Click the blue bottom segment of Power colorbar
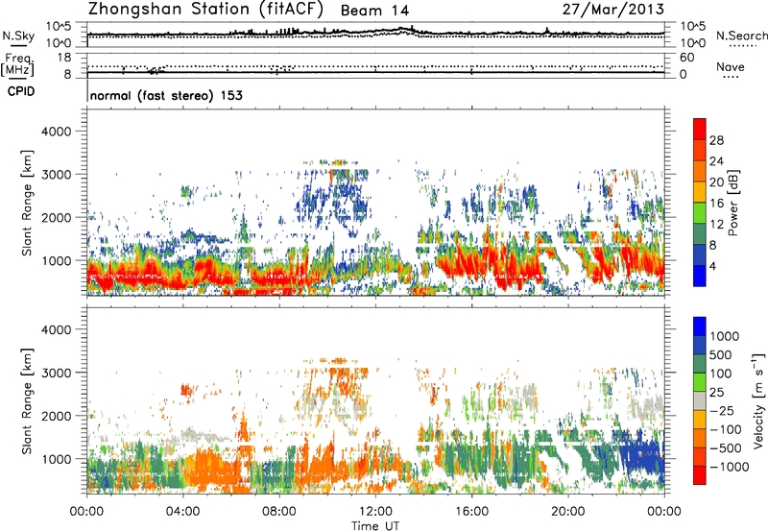 click(700, 276)
